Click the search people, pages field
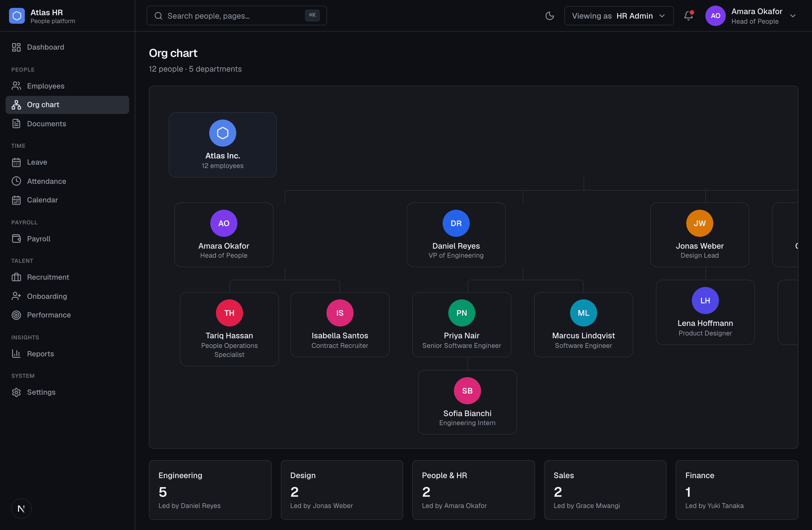This screenshot has height=530, width=812. pos(237,16)
